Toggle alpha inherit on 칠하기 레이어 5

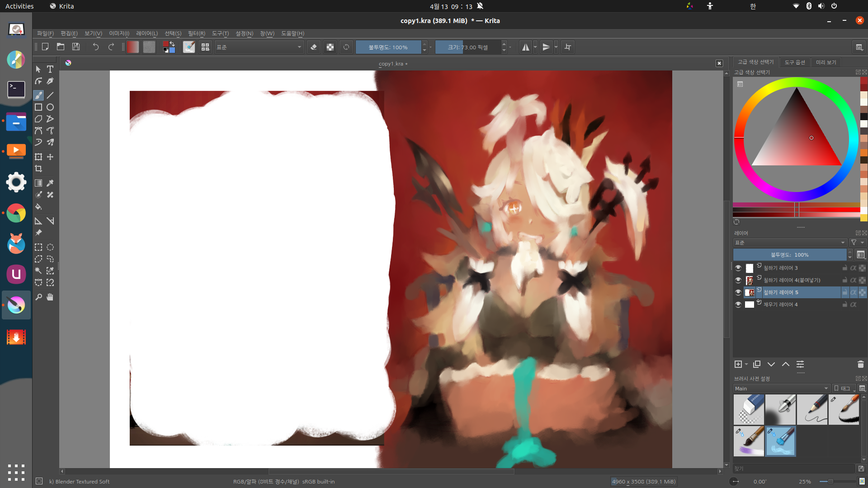pos(853,292)
